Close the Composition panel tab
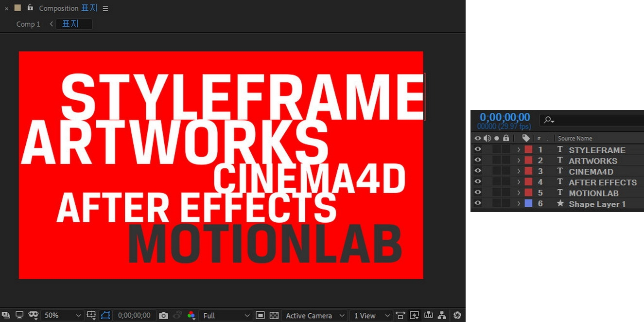This screenshot has width=644, height=322. 6,8
